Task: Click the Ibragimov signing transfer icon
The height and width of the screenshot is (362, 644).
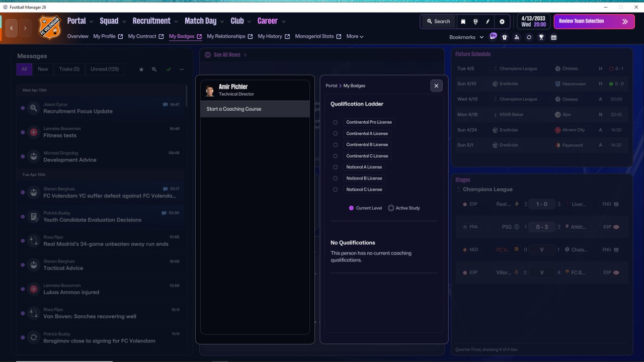Action: click(x=34, y=337)
